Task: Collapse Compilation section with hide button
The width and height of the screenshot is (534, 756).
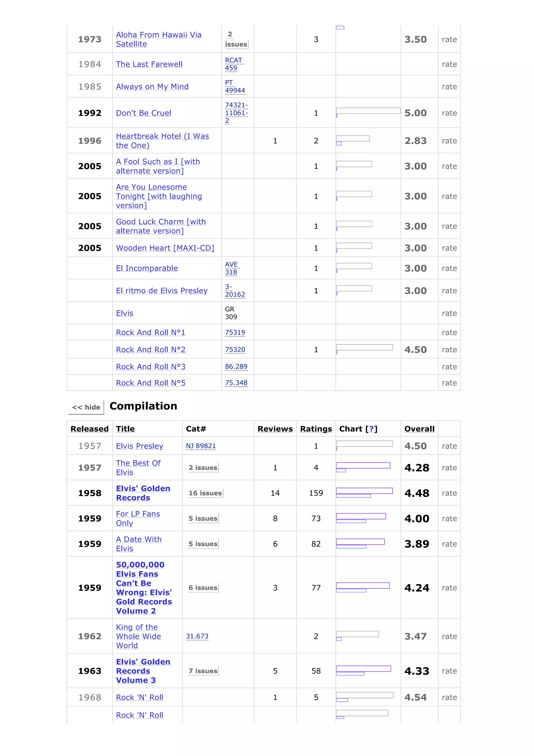Action: 86,407
